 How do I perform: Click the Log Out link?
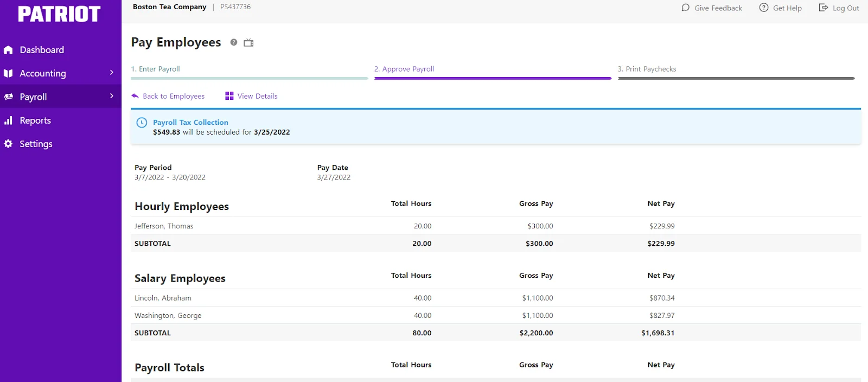(846, 8)
